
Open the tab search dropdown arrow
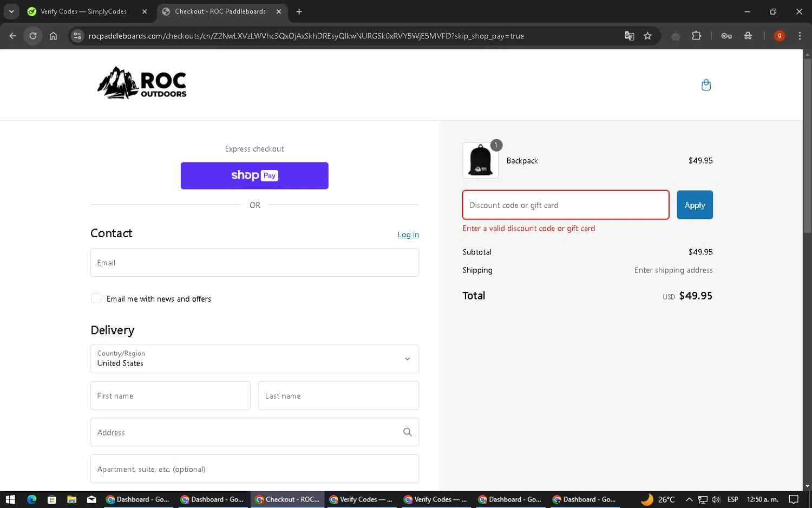coord(11,11)
